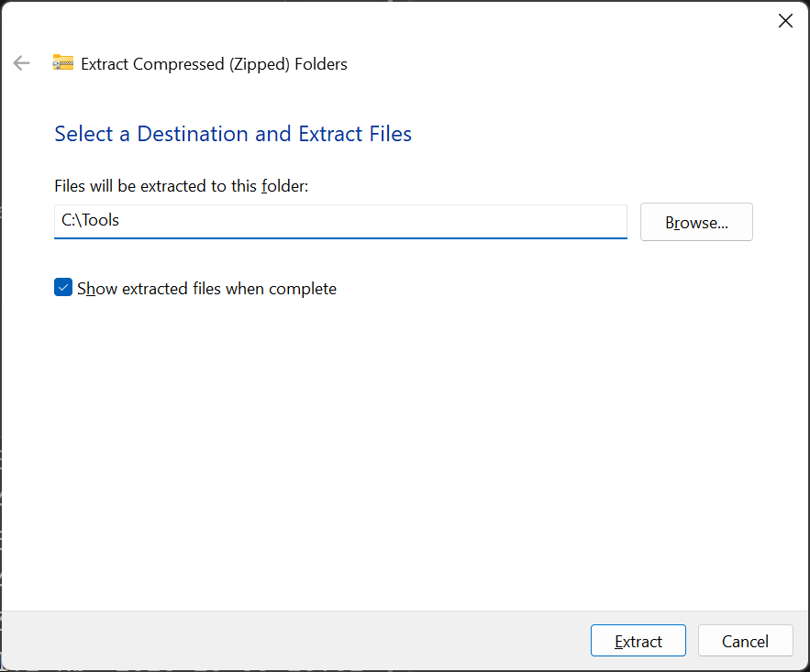The width and height of the screenshot is (810, 672).
Task: Click the zipped folder icon in the title
Action: click(x=63, y=62)
